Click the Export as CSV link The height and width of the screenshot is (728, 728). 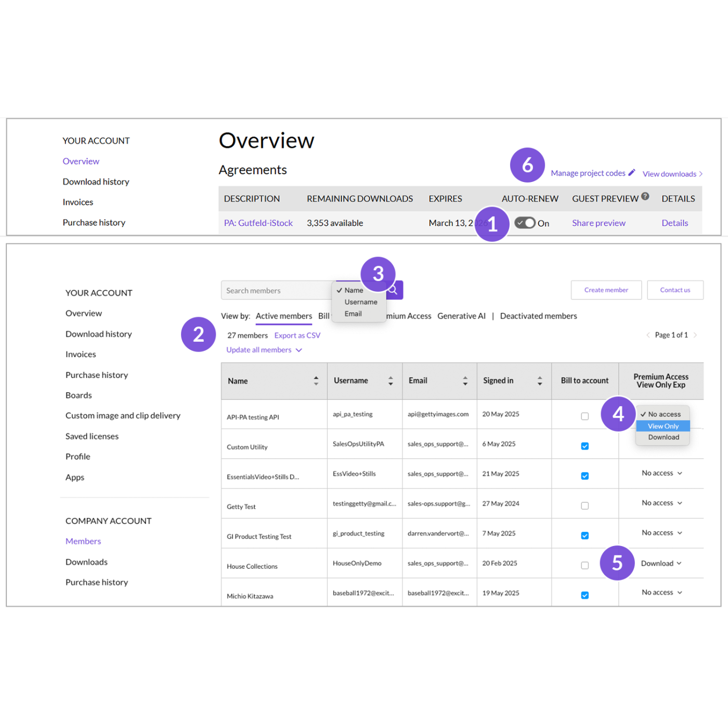point(297,335)
